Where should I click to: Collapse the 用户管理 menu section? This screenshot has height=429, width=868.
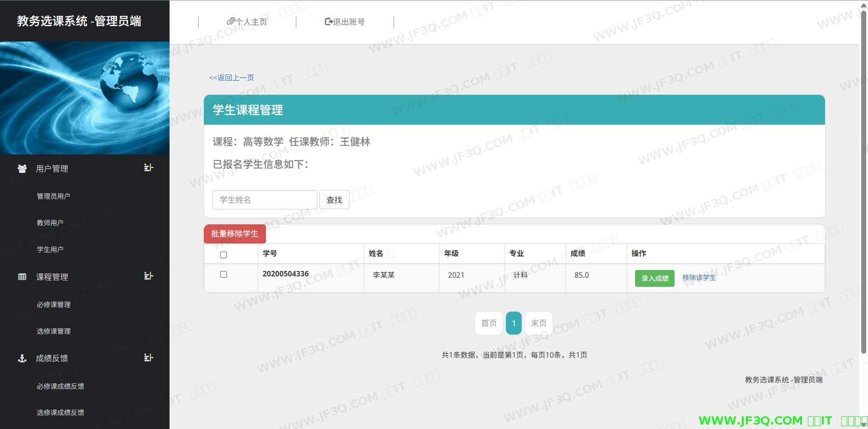pos(148,168)
